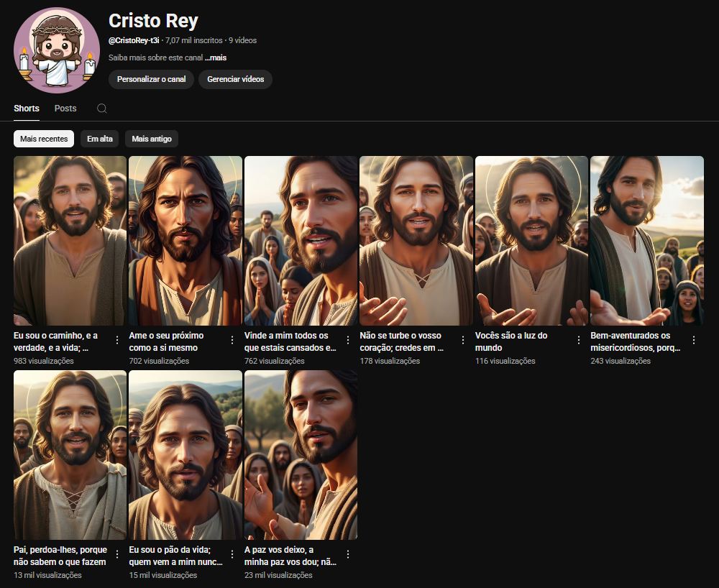The height and width of the screenshot is (588, 719).
Task: Open the "Ame o seu próximo" short thumbnail
Action: point(186,241)
